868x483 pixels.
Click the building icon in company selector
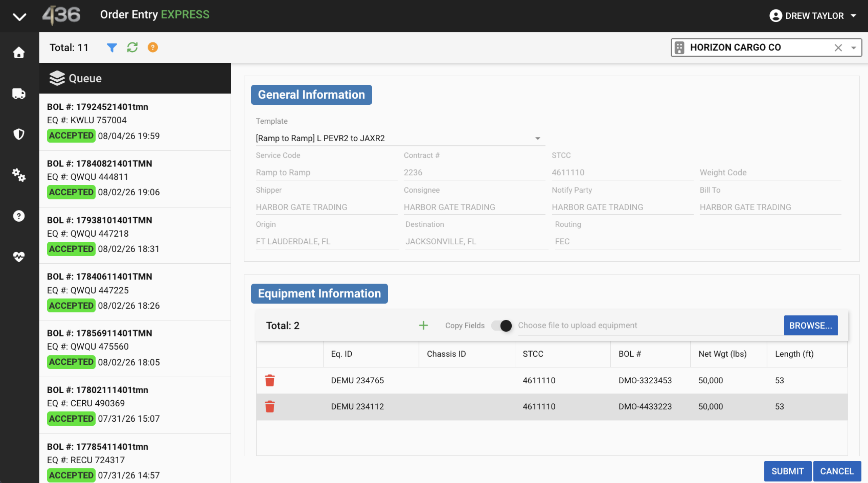tap(679, 48)
